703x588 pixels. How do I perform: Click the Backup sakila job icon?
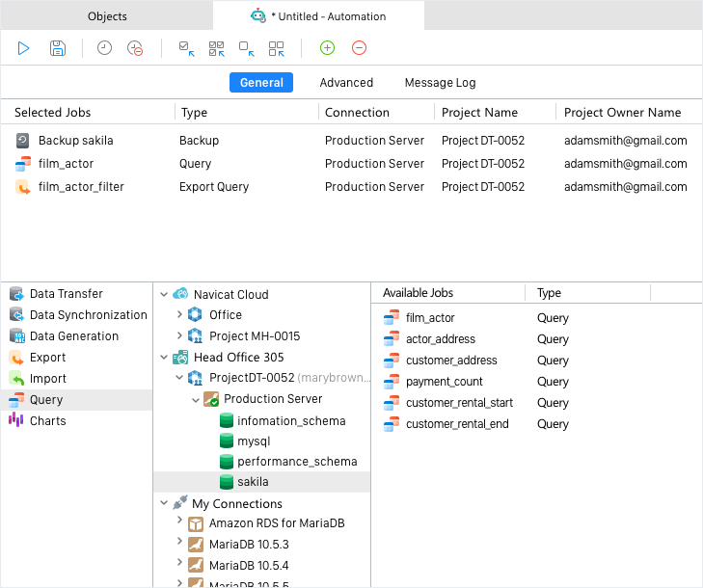click(23, 141)
